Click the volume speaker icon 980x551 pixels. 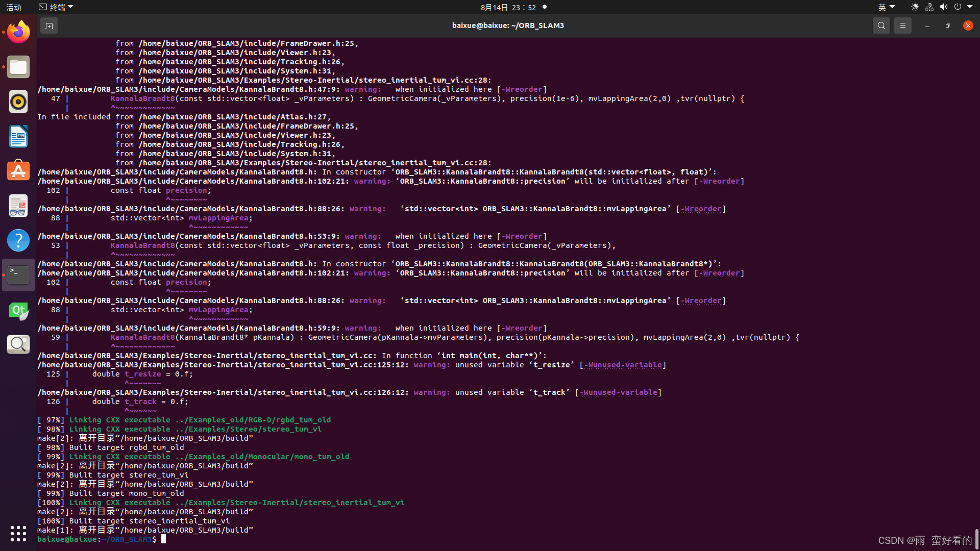tap(943, 7)
